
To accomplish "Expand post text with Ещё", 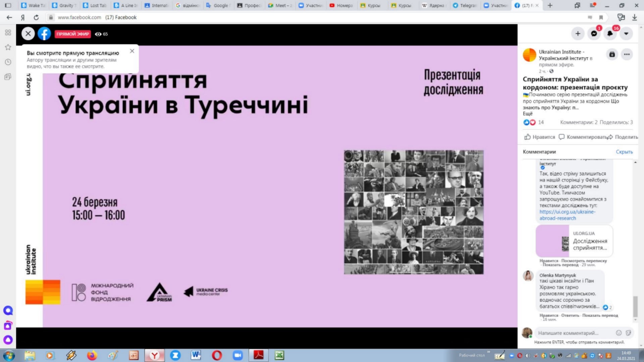I will coord(528,114).
